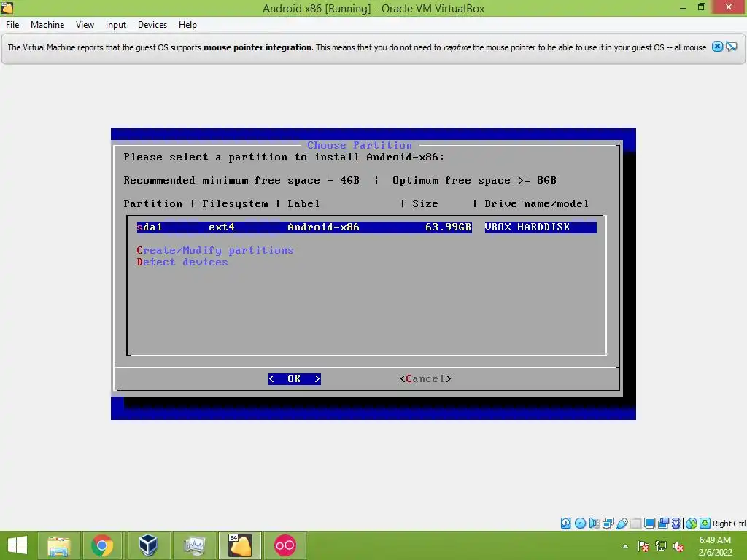Open VirtualBox Manager from taskbar
Image resolution: width=747 pixels, height=560 pixels.
point(147,545)
